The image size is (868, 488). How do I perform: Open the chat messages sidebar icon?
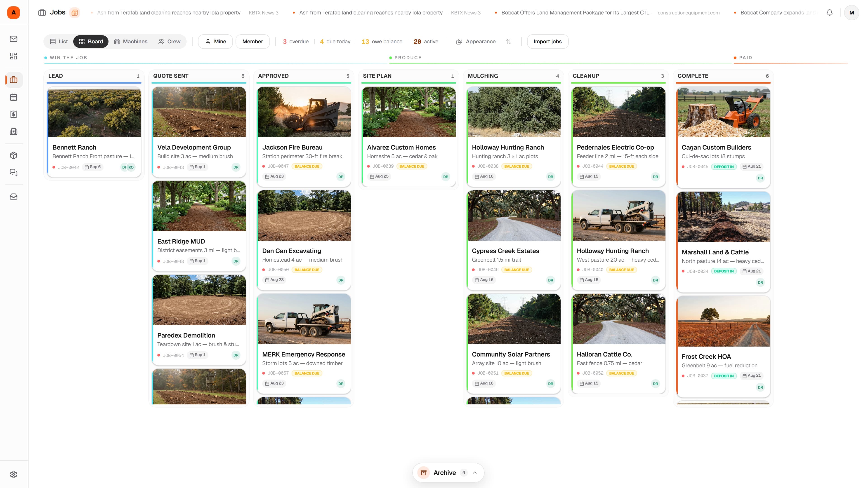(14, 173)
